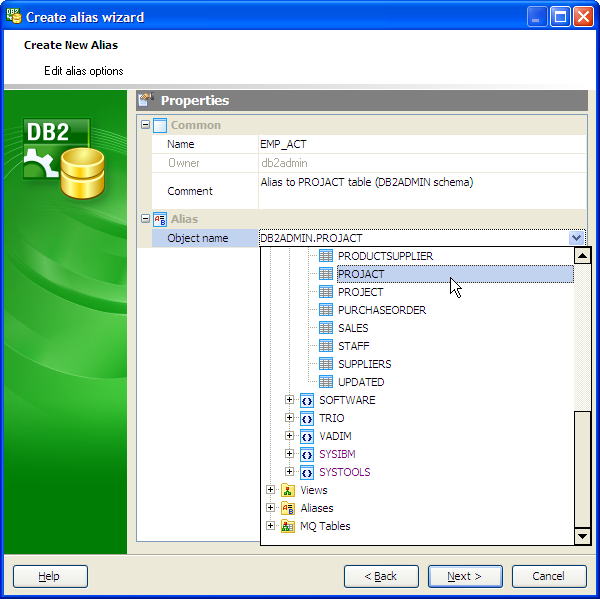The height and width of the screenshot is (599, 600).
Task: Click the MQ Tables folder icon
Action: click(x=289, y=526)
